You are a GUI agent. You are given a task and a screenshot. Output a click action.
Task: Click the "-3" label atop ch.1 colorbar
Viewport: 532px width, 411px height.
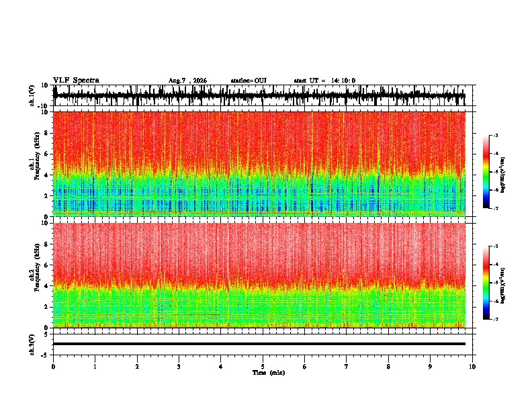496,136
